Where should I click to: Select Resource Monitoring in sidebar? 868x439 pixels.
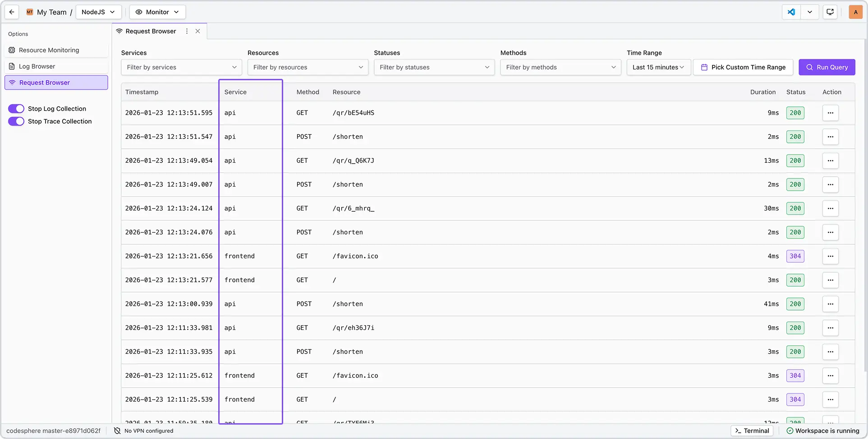pos(49,50)
